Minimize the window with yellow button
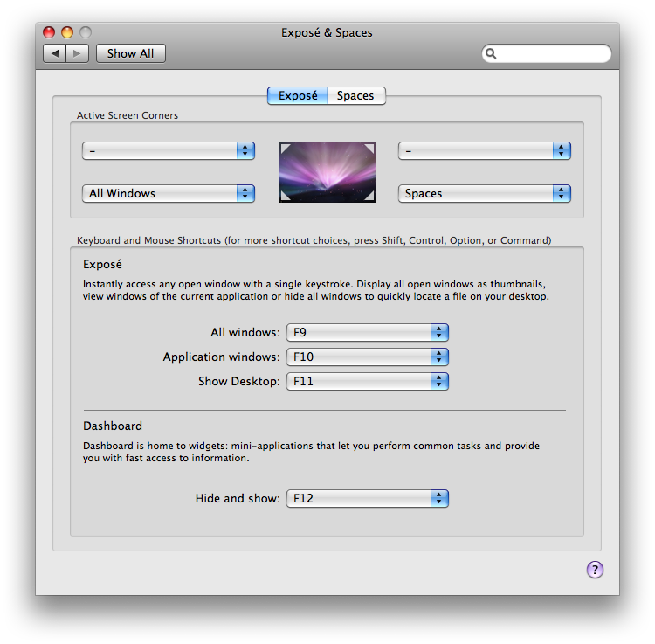 [67, 32]
